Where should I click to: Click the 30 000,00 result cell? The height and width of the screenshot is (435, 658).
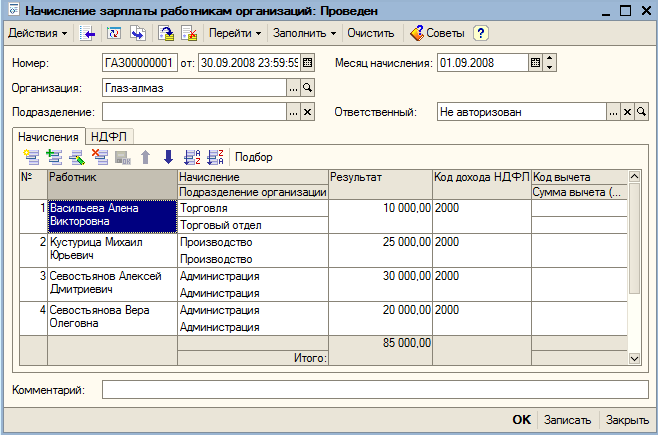pyautogui.click(x=380, y=284)
